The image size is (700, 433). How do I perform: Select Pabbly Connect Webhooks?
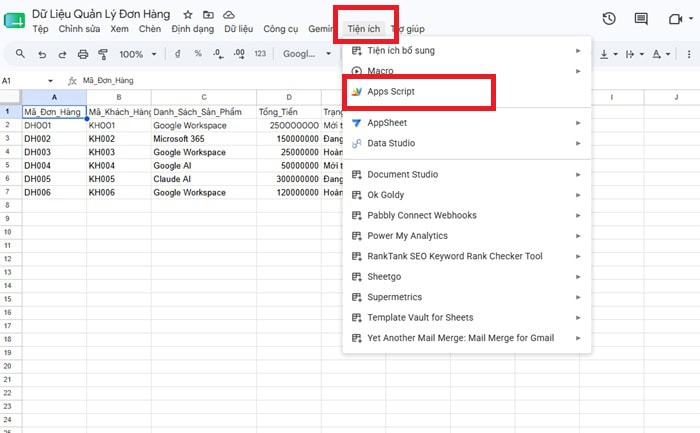(x=467, y=216)
